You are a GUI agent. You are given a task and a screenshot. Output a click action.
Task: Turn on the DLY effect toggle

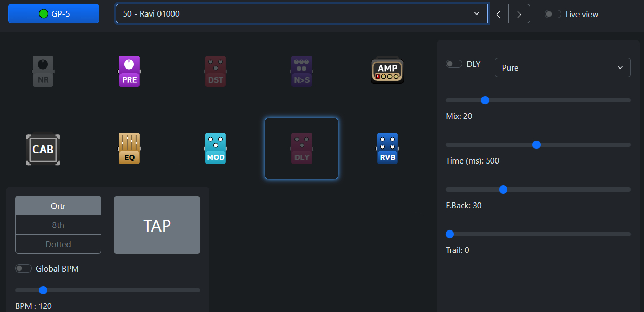coord(454,64)
